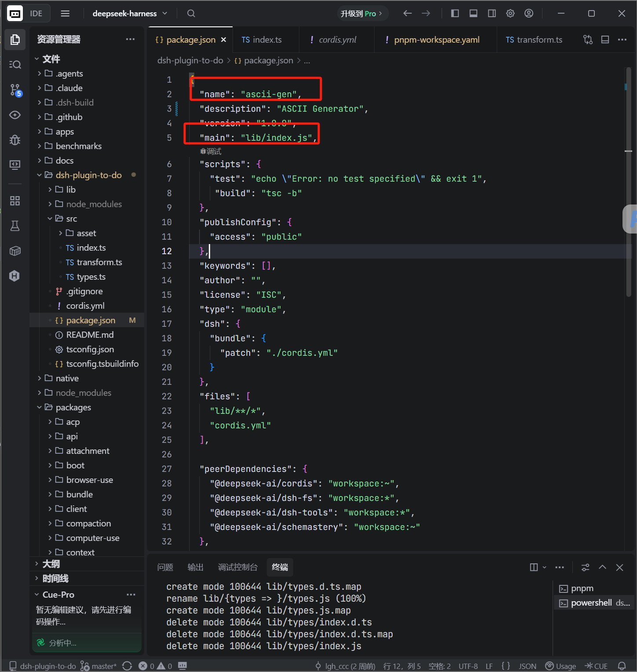Open the debug bug icon in activity bar

tap(15, 140)
